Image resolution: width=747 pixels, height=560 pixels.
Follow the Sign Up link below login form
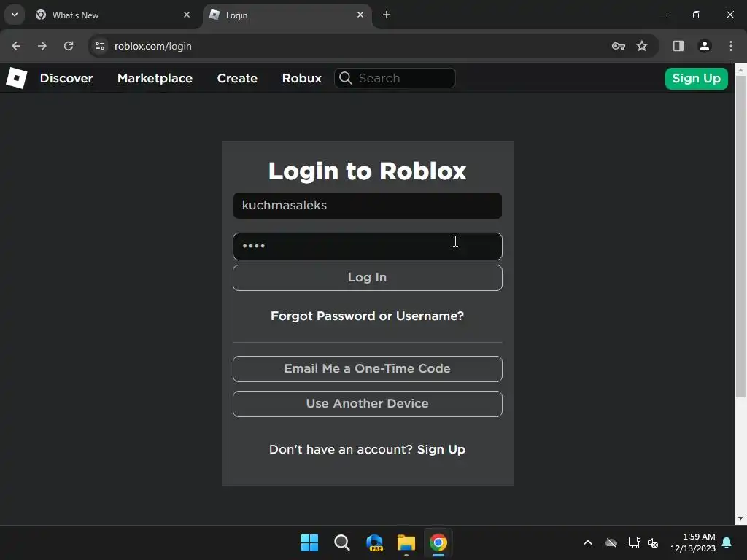click(x=441, y=449)
